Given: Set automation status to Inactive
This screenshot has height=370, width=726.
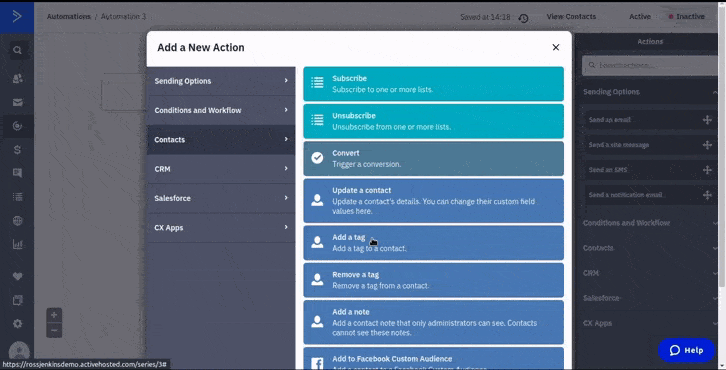Looking at the screenshot, I should (687, 17).
